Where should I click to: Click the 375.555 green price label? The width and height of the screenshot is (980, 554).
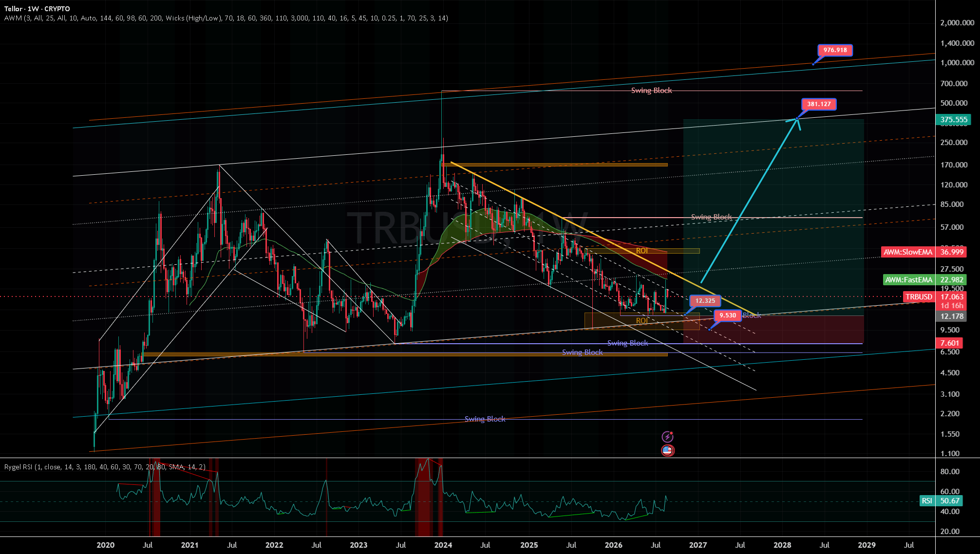954,120
